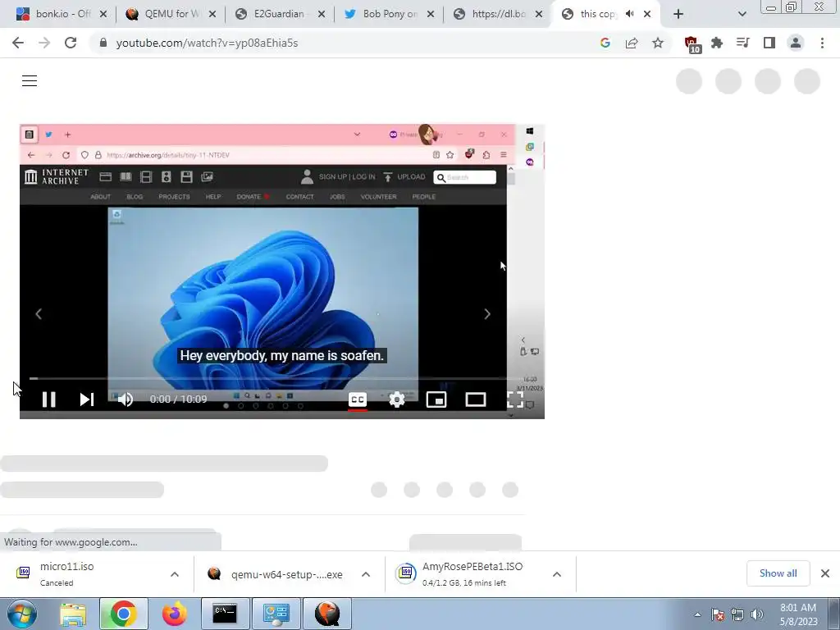Close the E2Guardian tab
This screenshot has width=840, height=630.
point(322,14)
